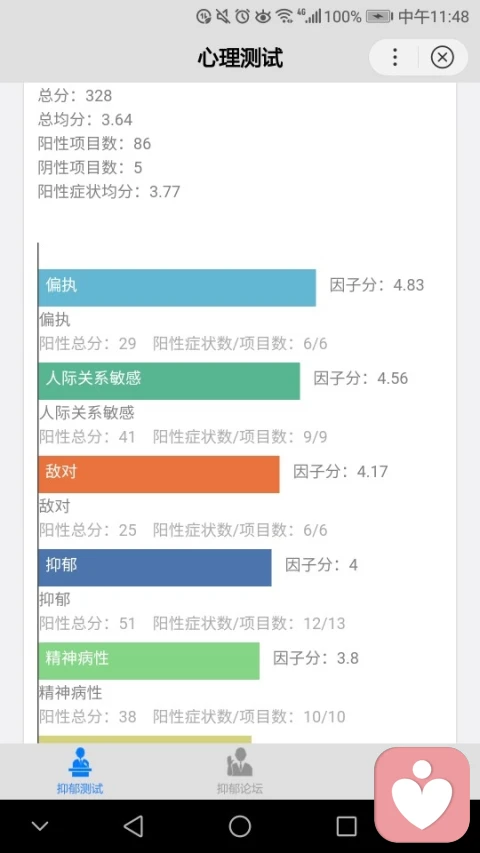Tap the battery icon in status bar
Image resolution: width=480 pixels, height=853 pixels.
[x=379, y=16]
